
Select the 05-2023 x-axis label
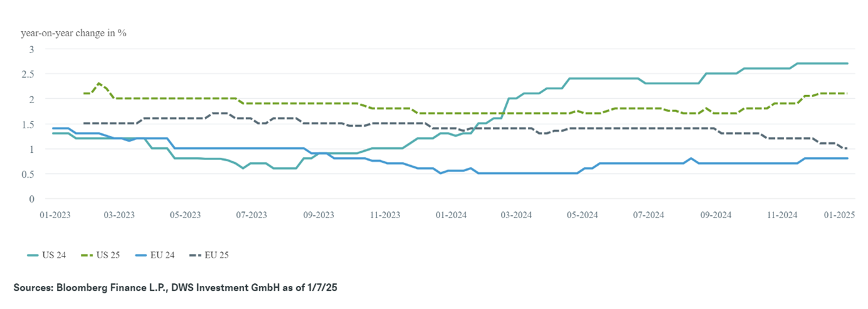(185, 215)
